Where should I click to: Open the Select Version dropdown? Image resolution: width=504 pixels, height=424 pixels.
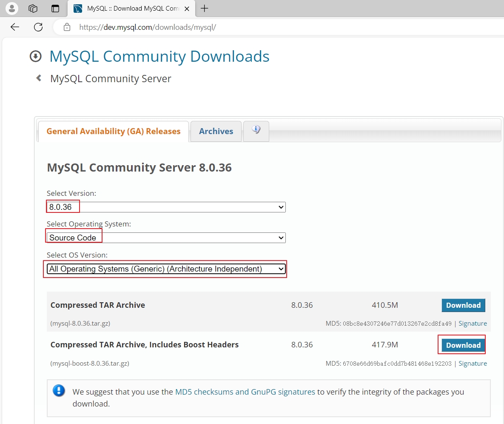tap(166, 207)
